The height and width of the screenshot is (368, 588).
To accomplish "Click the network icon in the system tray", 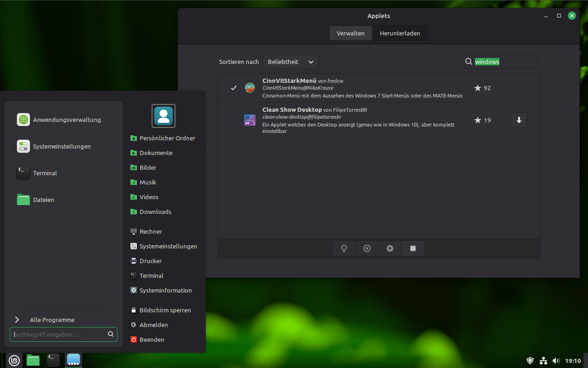I will coord(543,361).
